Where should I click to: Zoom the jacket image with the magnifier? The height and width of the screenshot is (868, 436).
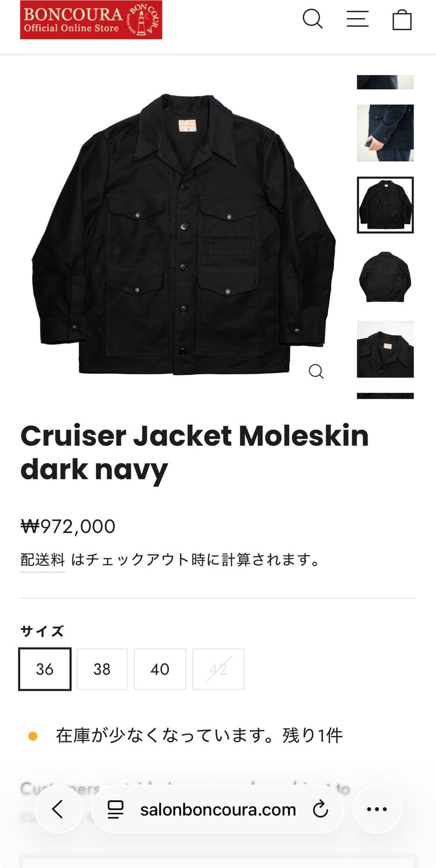pos(316,371)
